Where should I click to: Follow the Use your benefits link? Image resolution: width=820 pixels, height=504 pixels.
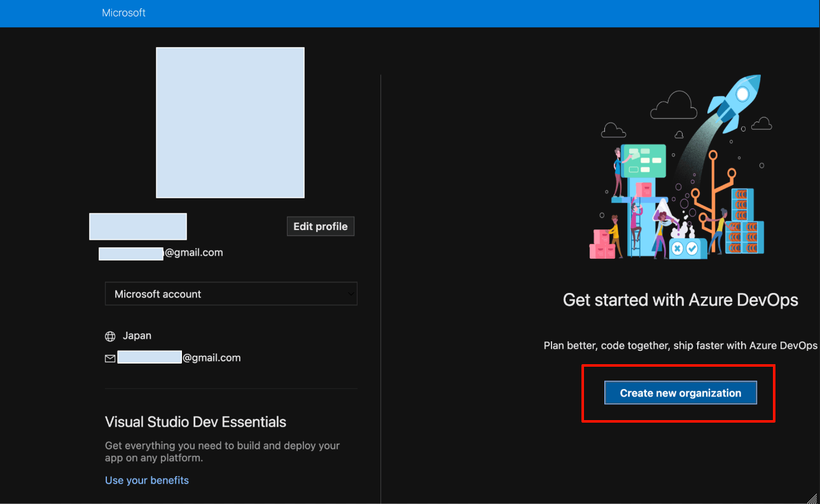pos(147,480)
